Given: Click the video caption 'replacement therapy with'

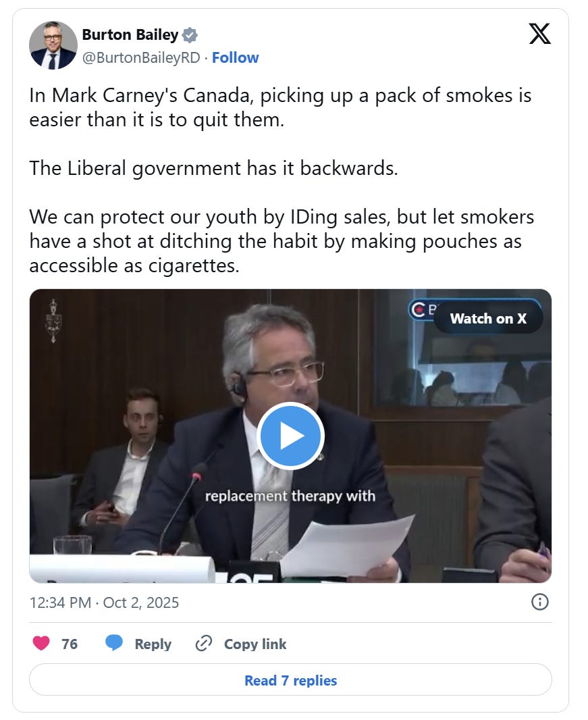Looking at the screenshot, I should [290, 496].
